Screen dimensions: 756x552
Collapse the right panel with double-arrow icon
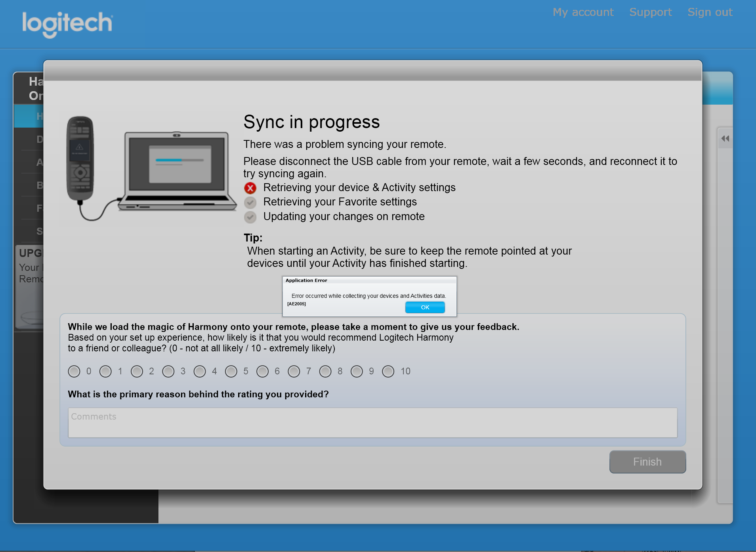click(x=725, y=138)
